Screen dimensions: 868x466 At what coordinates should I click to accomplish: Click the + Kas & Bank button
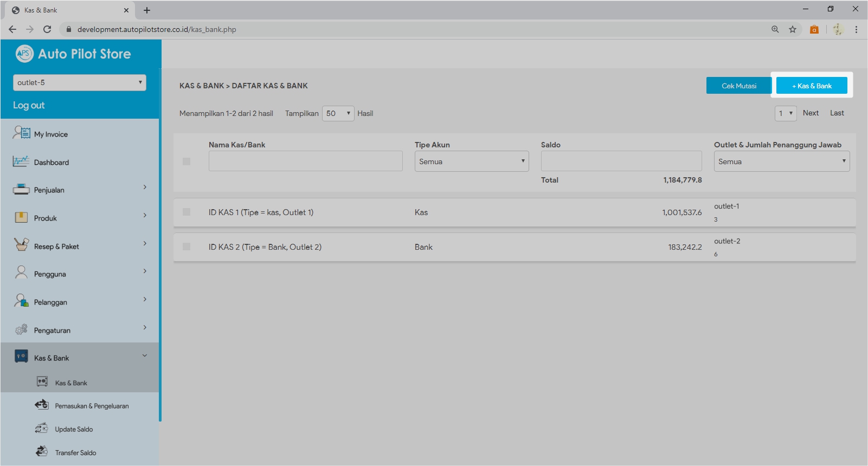tap(812, 86)
